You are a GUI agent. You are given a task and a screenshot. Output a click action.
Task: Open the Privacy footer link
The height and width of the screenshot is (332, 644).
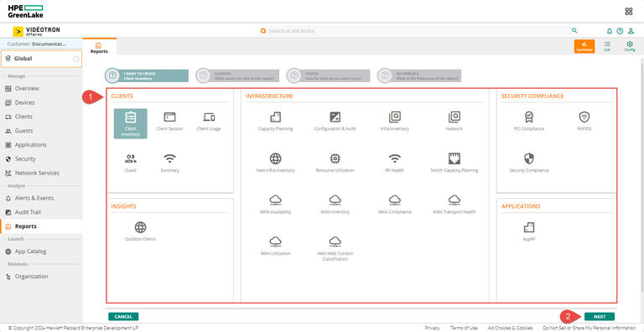[433, 328]
